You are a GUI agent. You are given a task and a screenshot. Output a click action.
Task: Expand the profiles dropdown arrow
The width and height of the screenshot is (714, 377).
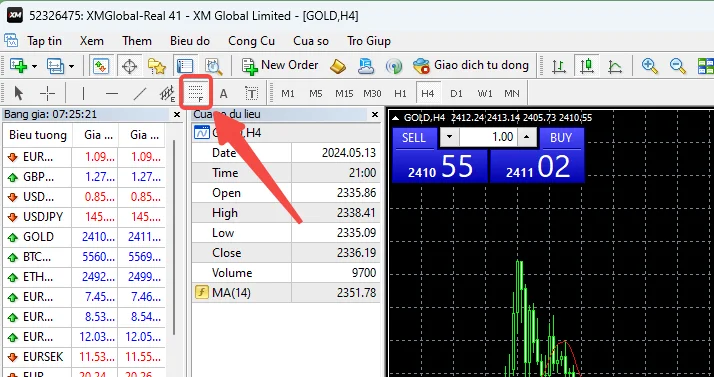tap(71, 66)
